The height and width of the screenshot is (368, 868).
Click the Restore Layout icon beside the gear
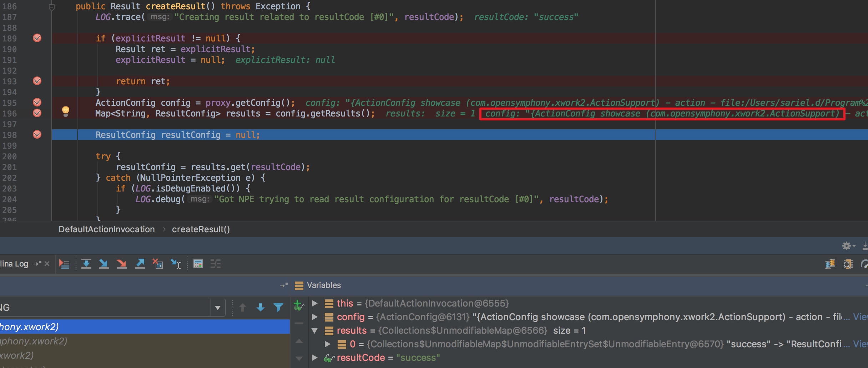click(865, 246)
